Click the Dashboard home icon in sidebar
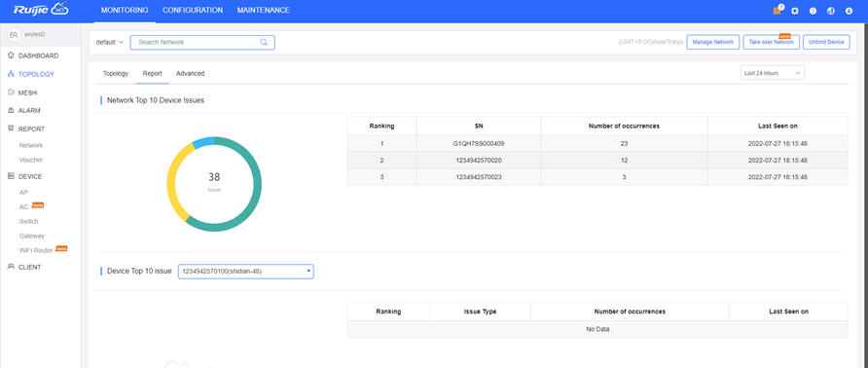 click(11, 55)
